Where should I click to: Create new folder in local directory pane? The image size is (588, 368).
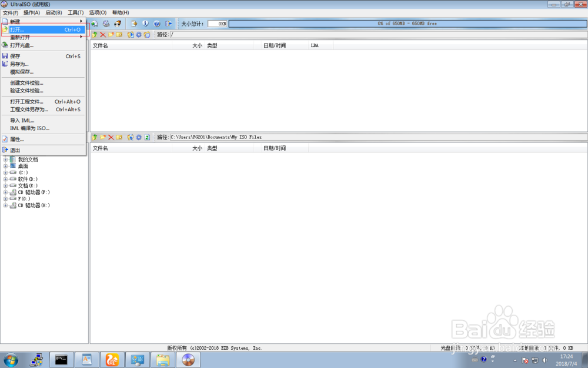tap(103, 137)
